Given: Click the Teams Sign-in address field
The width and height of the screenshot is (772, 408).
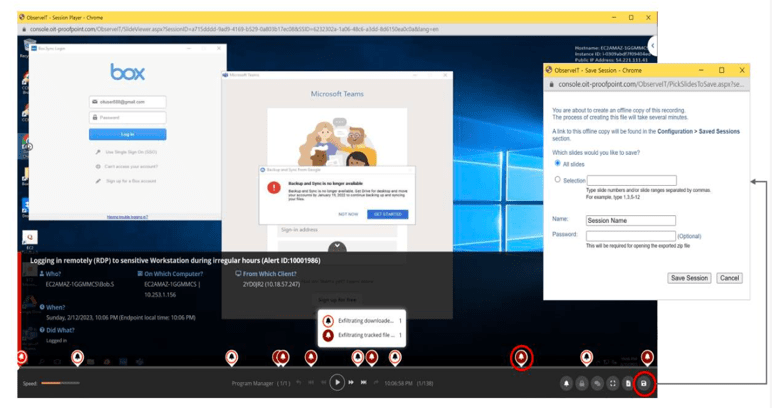Looking at the screenshot, I should [337, 230].
